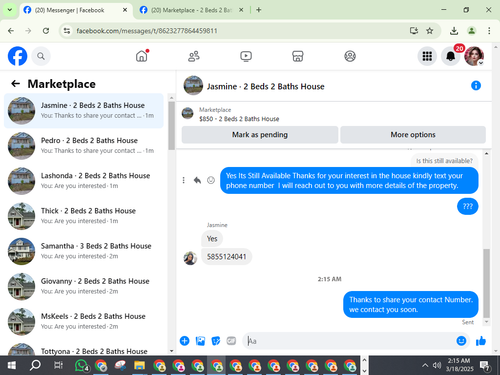Open more actions blue plus icon

[184, 341]
